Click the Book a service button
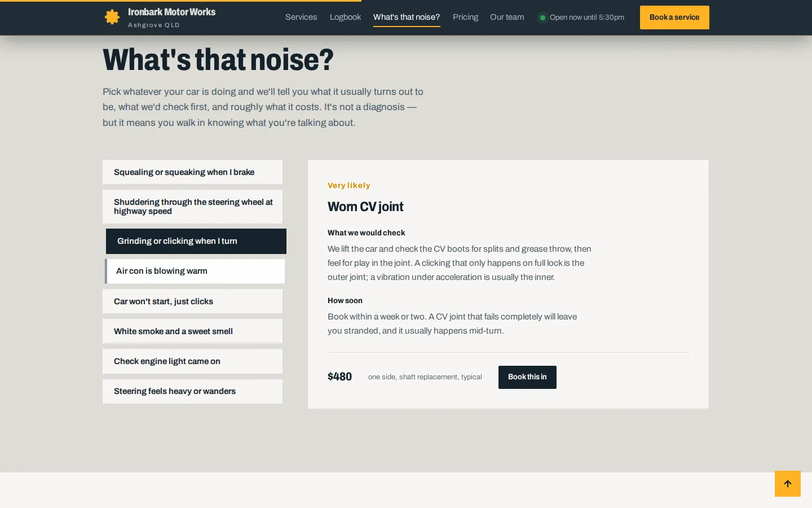This screenshot has height=508, width=812. click(674, 17)
